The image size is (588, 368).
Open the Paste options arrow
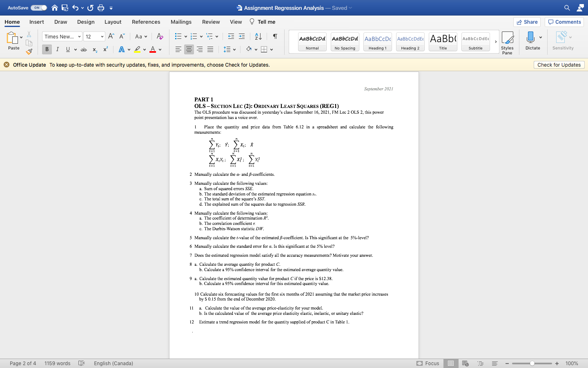tap(21, 37)
